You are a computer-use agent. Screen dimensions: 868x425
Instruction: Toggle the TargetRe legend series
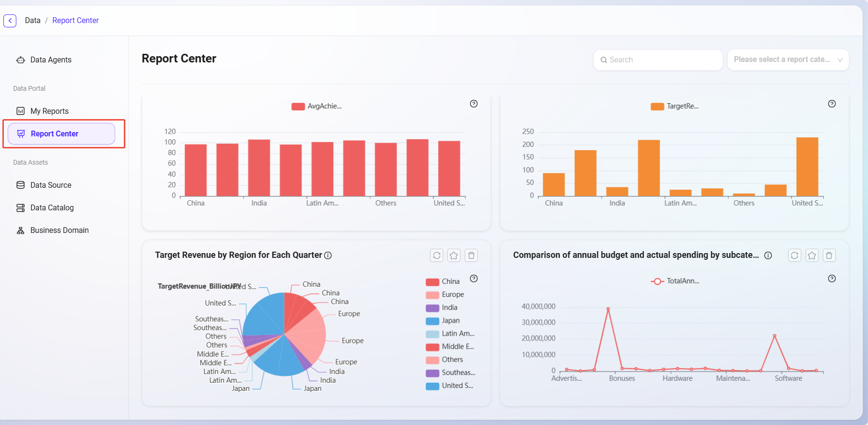pyautogui.click(x=675, y=106)
